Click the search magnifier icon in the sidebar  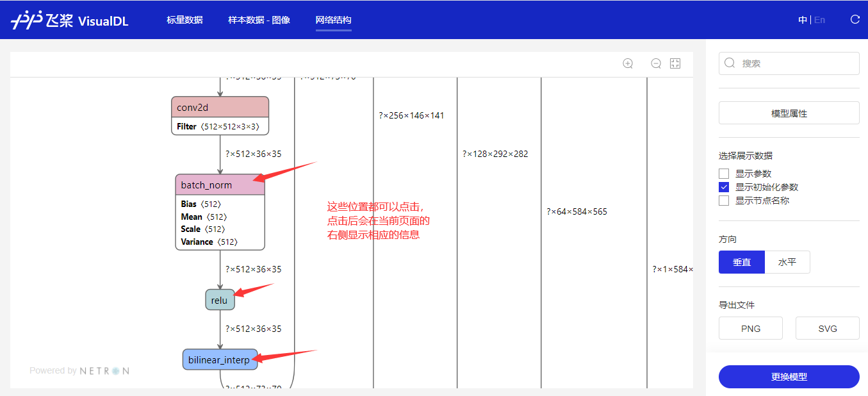pos(730,63)
